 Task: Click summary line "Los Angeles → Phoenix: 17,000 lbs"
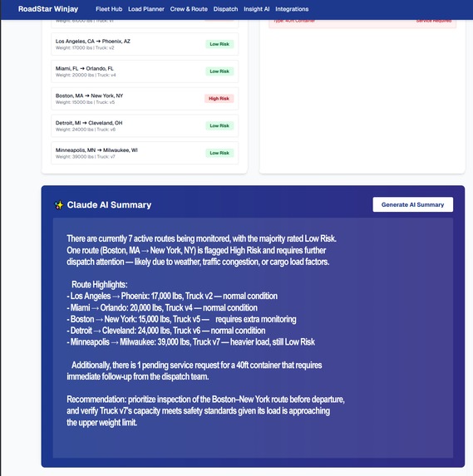pyautogui.click(x=172, y=296)
